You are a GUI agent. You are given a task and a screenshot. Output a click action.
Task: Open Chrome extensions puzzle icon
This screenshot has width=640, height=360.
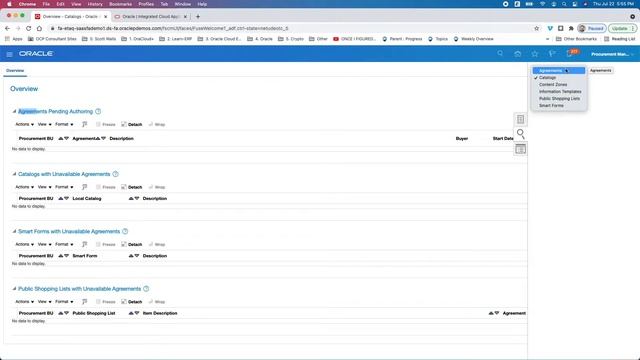pyautogui.click(x=571, y=29)
